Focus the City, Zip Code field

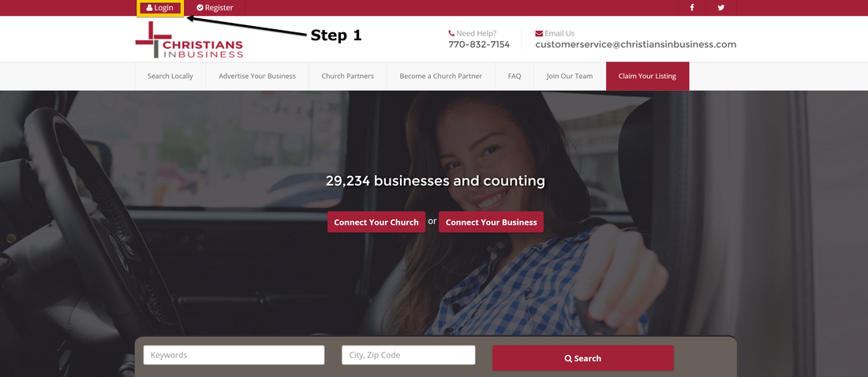point(409,355)
